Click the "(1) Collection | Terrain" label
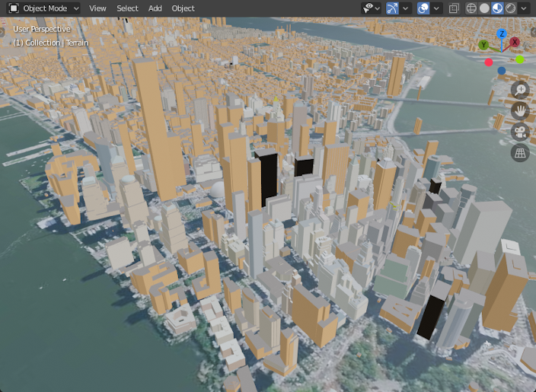 click(x=50, y=43)
